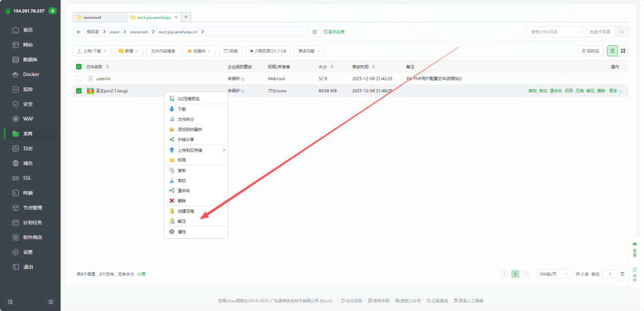Click the 计算 link in footer summary
644x311 pixels.
tap(142, 275)
